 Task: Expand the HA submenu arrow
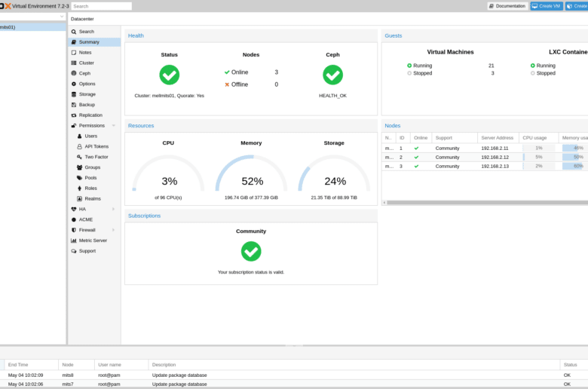pyautogui.click(x=114, y=210)
